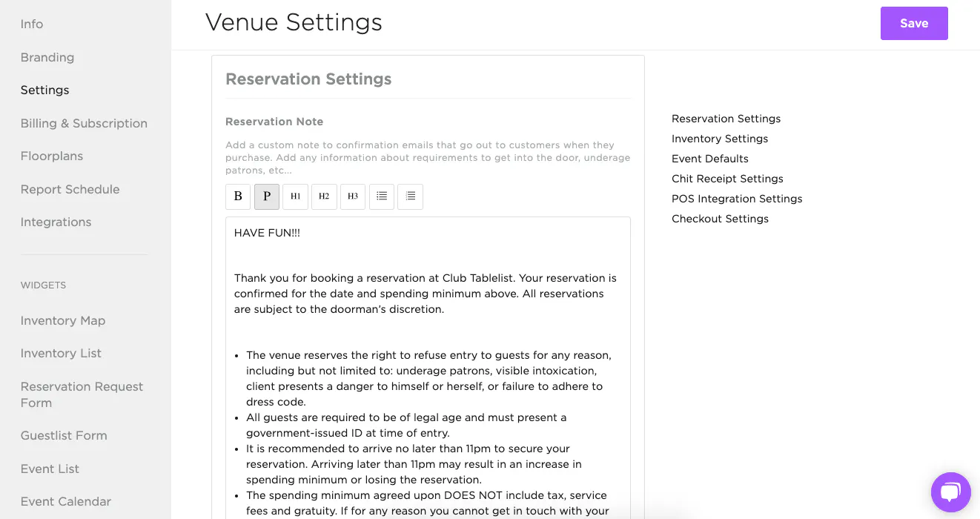
Task: Apply H1 heading format
Action: pos(295,196)
